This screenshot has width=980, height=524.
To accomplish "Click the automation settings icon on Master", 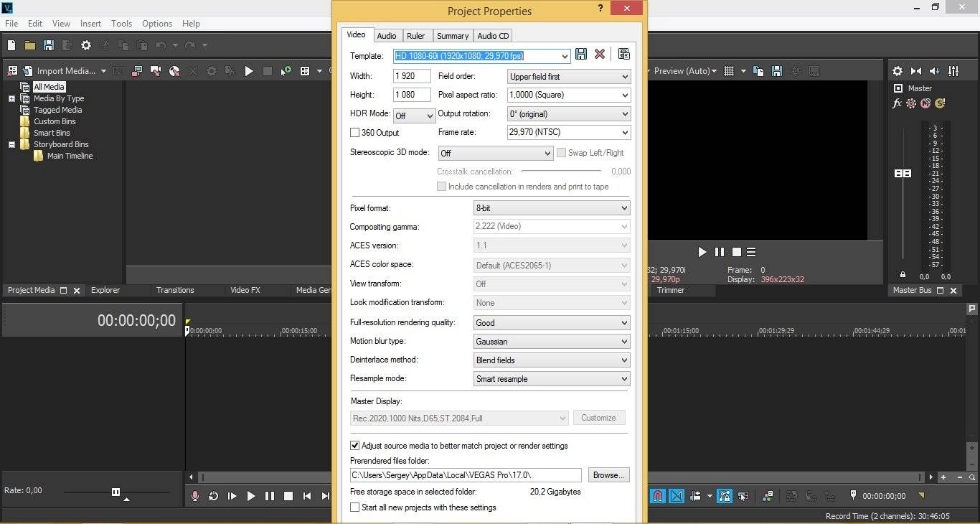I will 911,103.
